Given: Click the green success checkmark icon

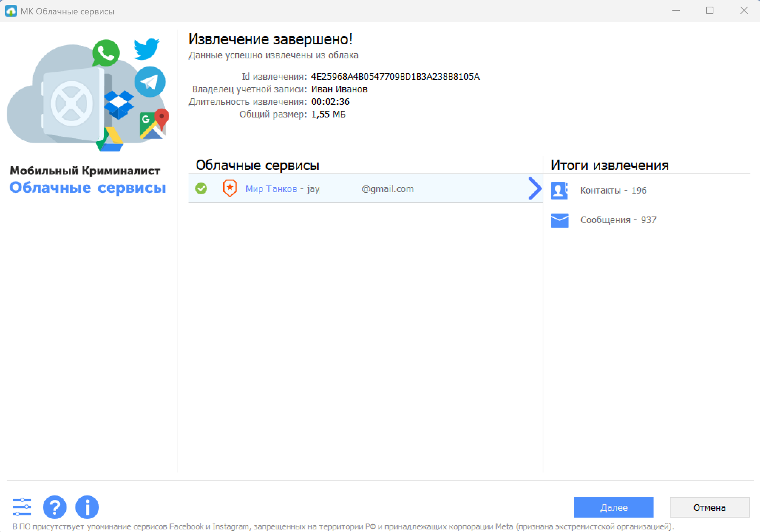Looking at the screenshot, I should coord(201,188).
